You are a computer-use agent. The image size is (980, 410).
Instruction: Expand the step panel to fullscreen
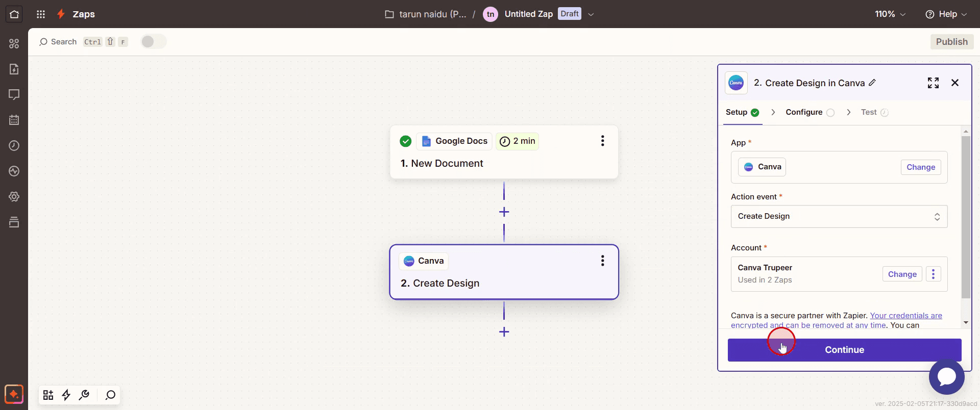click(x=933, y=83)
